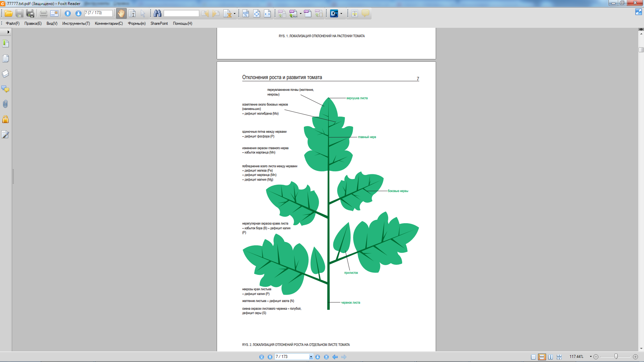Open the zoom percentage dropdown arrow
Viewport: 644px width, 362px height.
click(x=591, y=357)
